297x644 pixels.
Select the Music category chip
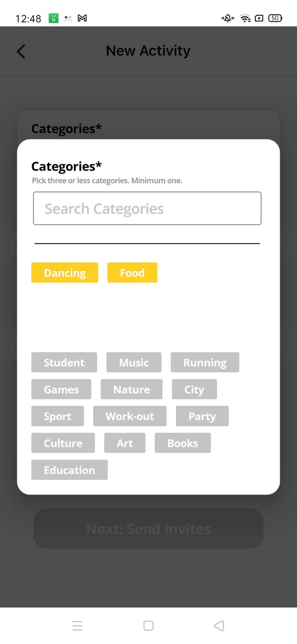coord(134,362)
